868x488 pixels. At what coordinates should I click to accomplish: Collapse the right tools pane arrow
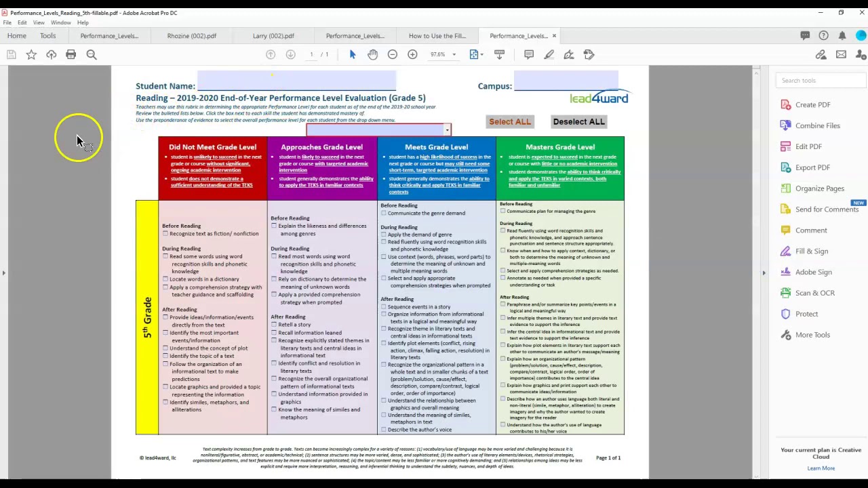pyautogui.click(x=764, y=273)
